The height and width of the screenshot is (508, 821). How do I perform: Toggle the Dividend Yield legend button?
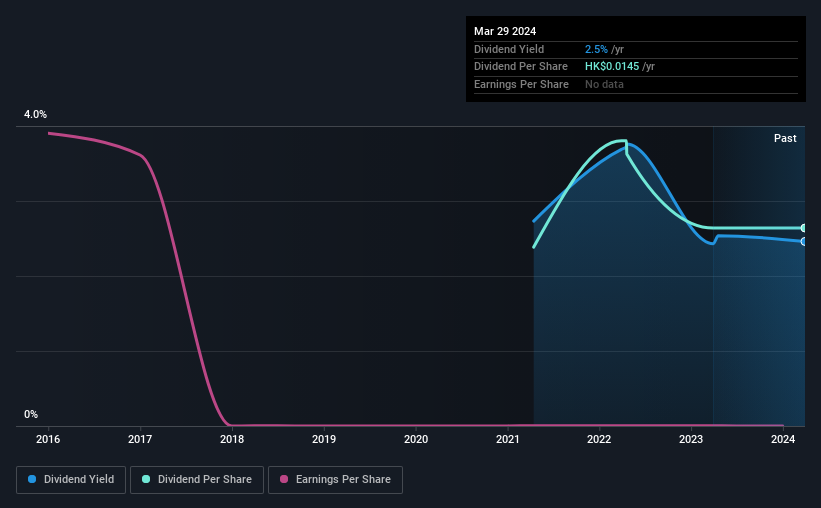[71, 480]
